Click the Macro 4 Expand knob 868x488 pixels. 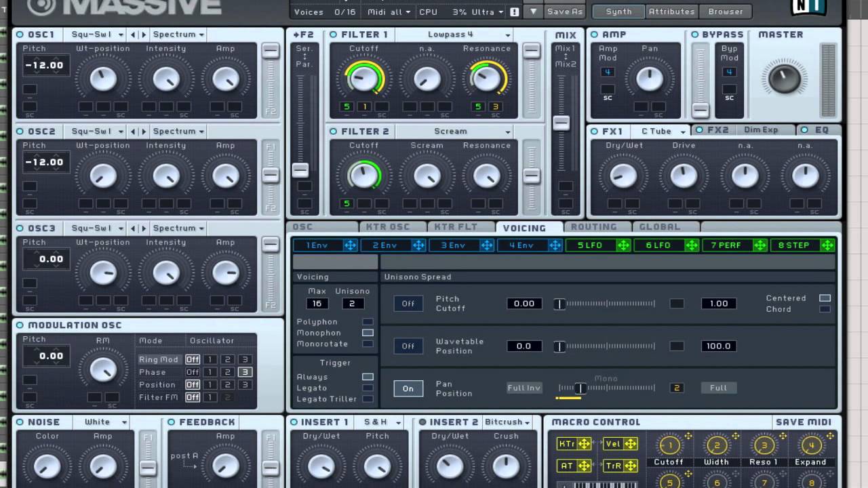810,445
